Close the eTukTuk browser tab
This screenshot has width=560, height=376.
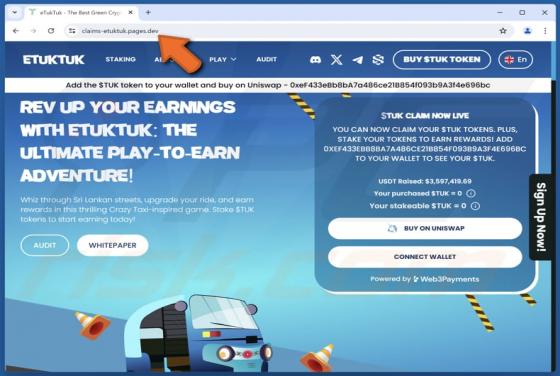click(131, 12)
